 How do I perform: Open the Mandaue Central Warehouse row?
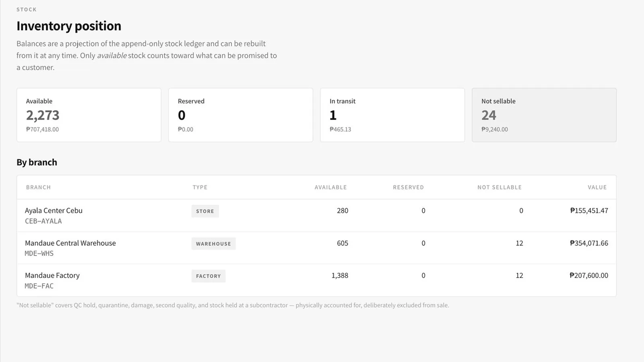pyautogui.click(x=316, y=248)
